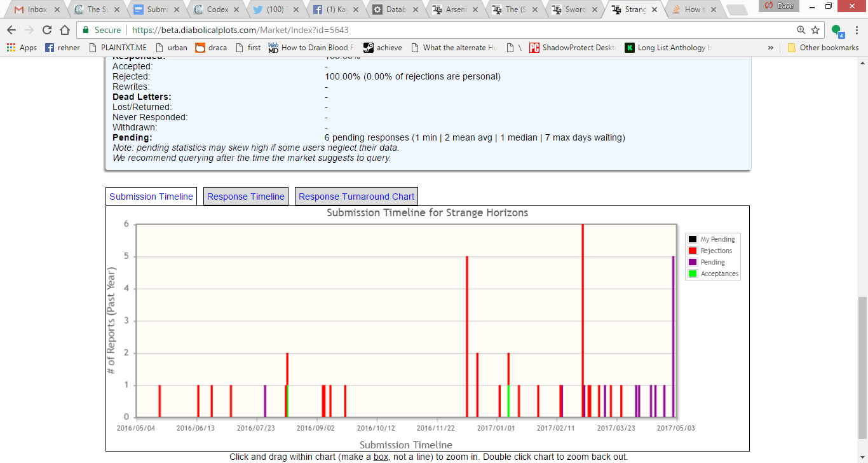The width and height of the screenshot is (868, 463).
Task: Click the 'box' link below the chart
Action: (381, 457)
